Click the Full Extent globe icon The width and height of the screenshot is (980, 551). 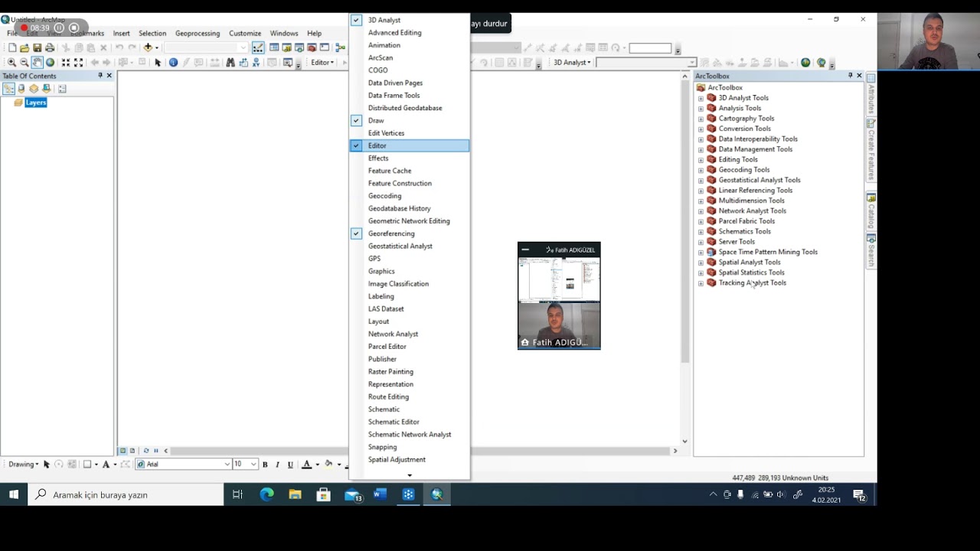(50, 63)
